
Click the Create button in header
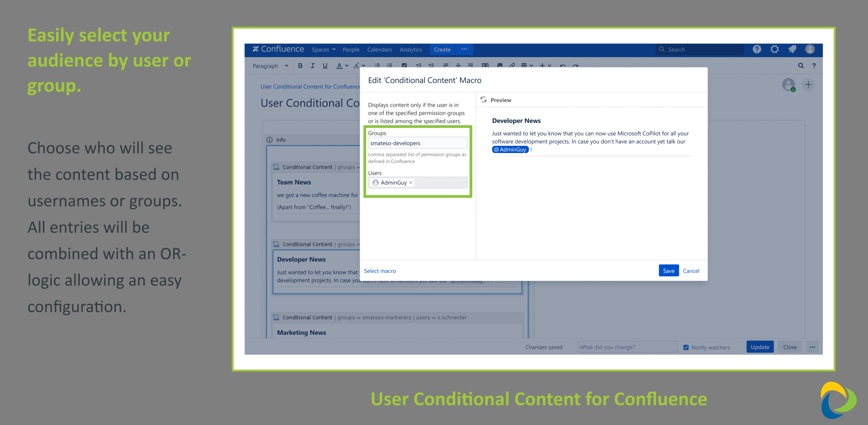pos(442,50)
